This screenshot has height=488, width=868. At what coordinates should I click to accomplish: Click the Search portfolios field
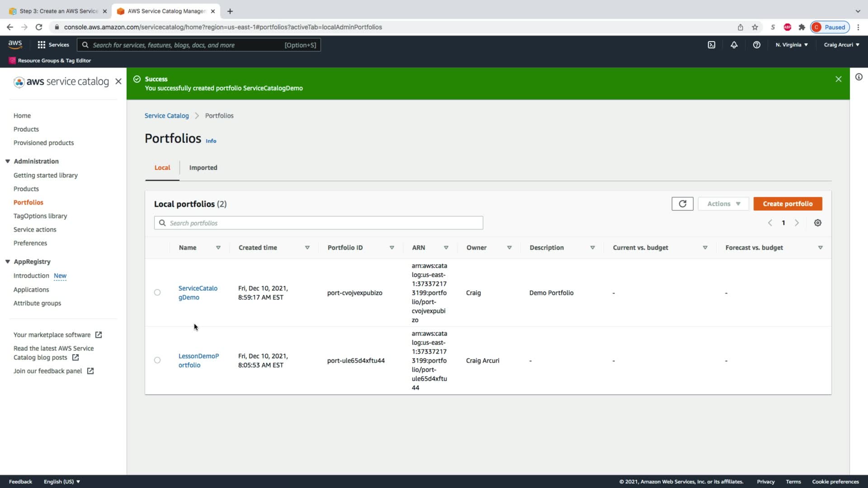318,223
